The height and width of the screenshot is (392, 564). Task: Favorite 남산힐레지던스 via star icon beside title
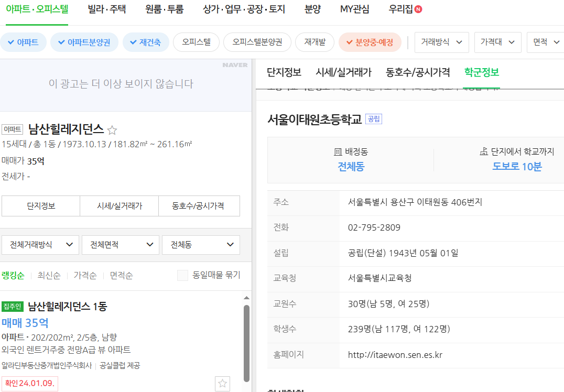click(112, 130)
